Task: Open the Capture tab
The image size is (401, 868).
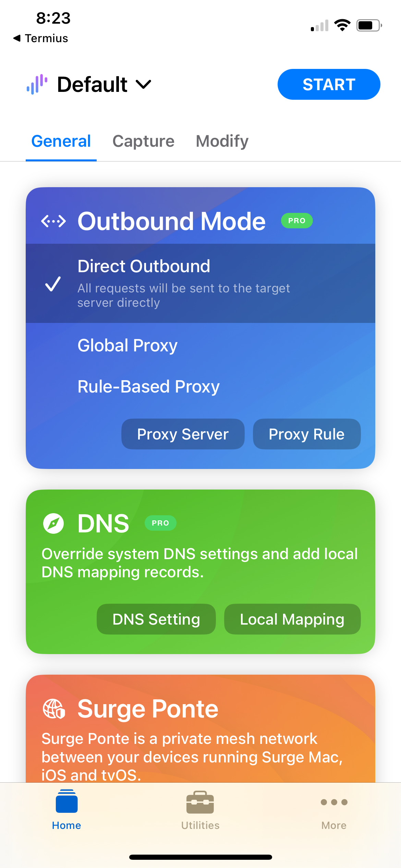Action: (143, 141)
